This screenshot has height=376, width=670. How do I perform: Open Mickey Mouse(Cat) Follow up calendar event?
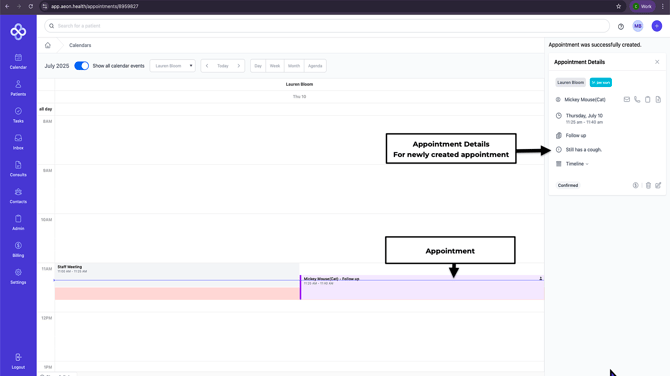click(x=422, y=287)
